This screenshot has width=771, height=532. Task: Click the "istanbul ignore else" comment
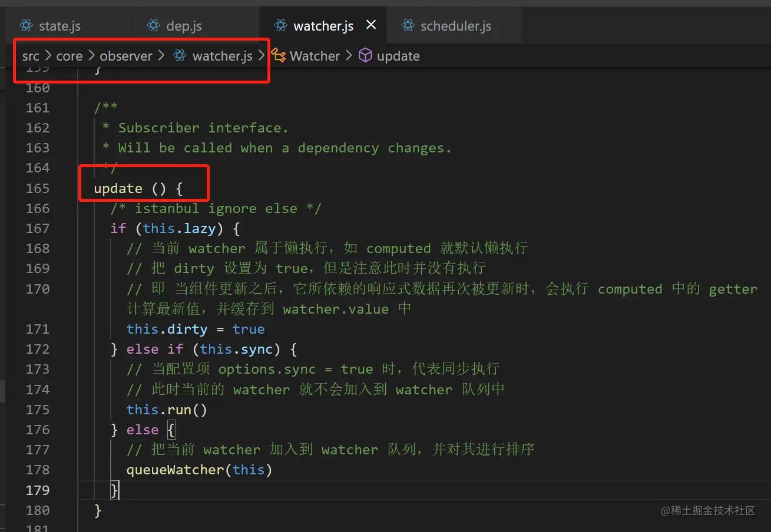216,208
